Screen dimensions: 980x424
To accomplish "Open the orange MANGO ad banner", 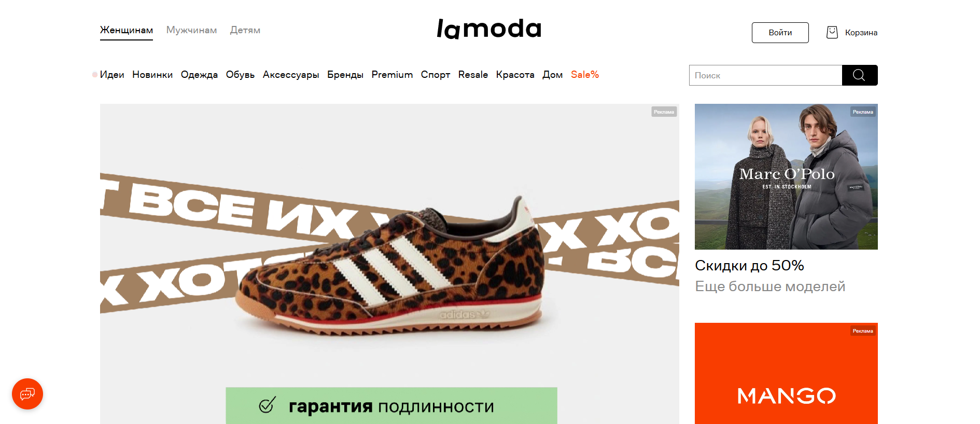I will pos(786,373).
